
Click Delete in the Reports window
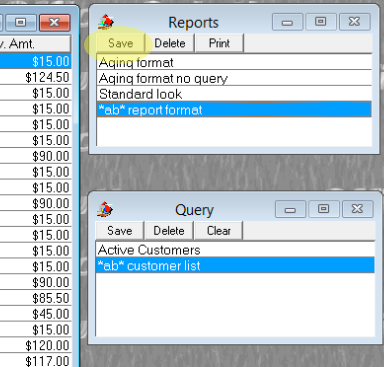pyautogui.click(x=170, y=43)
